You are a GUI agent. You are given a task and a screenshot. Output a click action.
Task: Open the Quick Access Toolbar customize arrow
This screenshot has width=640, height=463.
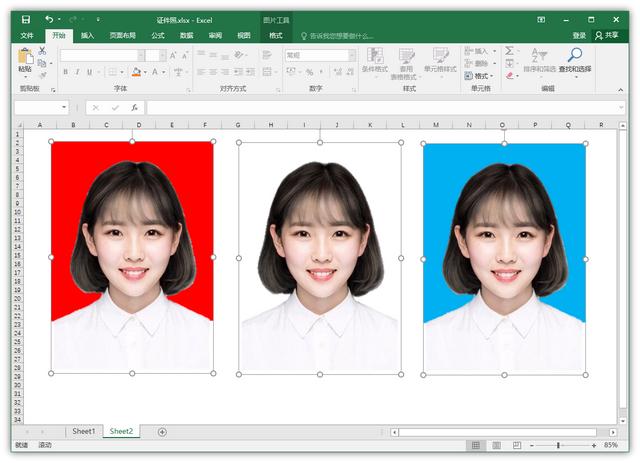tap(98, 19)
